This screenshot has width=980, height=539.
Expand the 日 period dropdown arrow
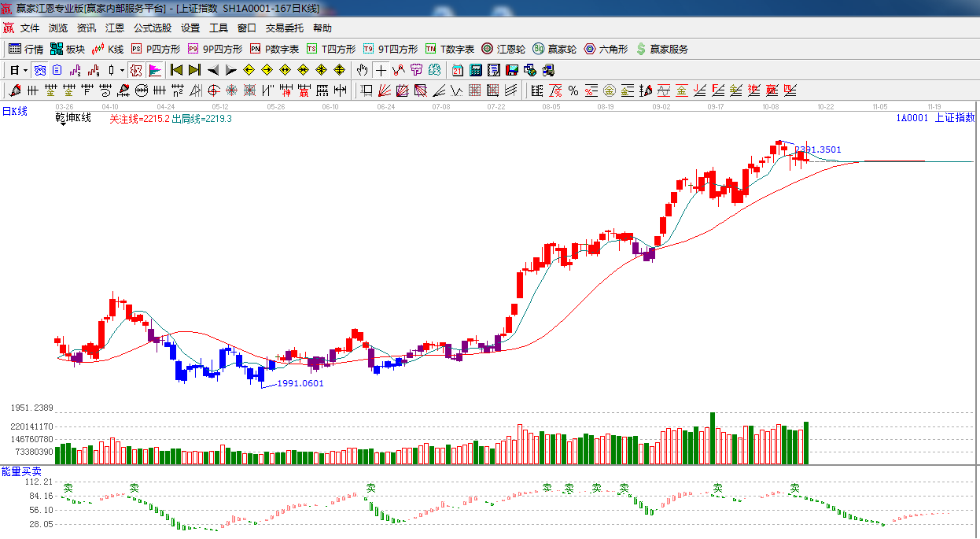click(x=25, y=70)
